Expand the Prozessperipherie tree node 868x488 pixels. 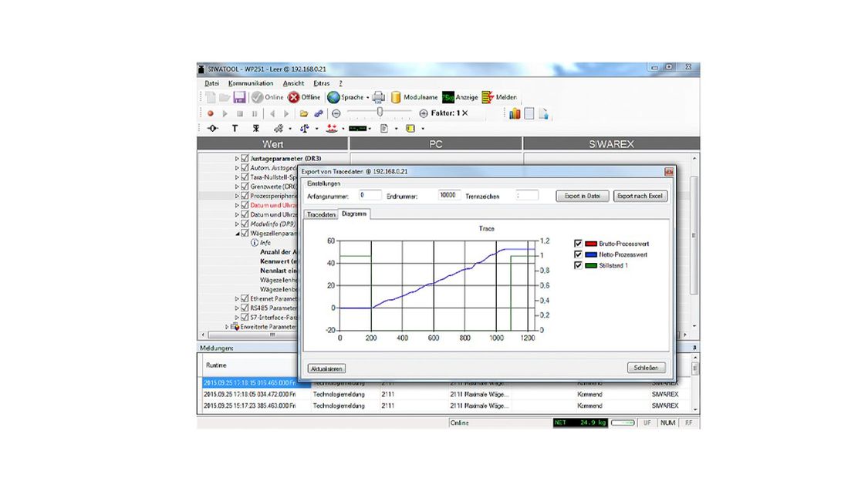tap(237, 196)
